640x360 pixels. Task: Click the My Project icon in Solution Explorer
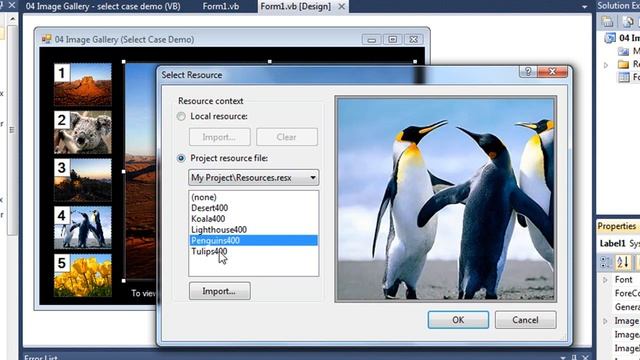pyautogui.click(x=623, y=51)
